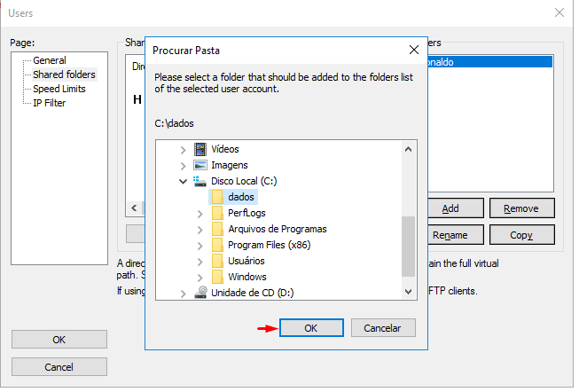The image size is (579, 392).
Task: Select the dados folder icon
Action: click(x=217, y=197)
